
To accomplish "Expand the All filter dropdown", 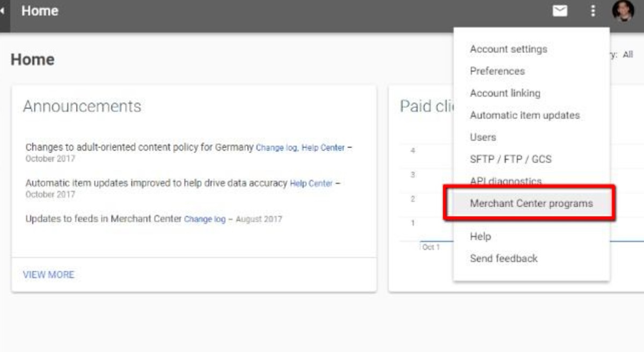I will click(627, 55).
